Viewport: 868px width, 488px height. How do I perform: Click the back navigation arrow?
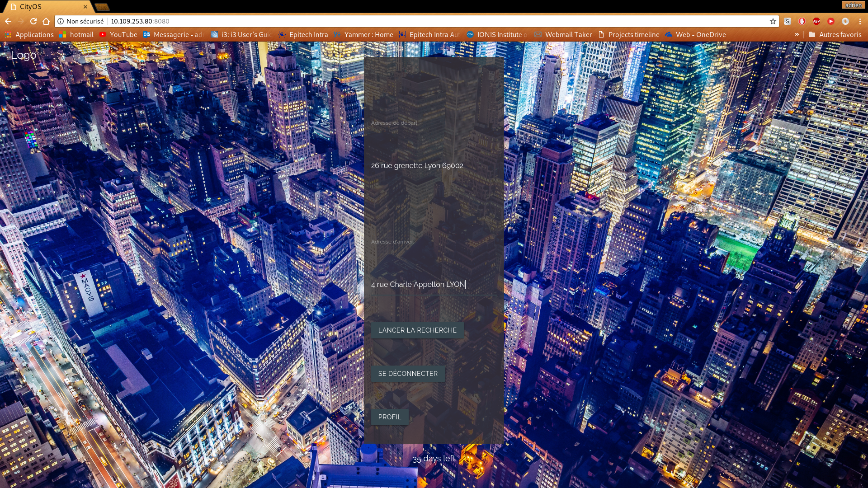coord(8,21)
